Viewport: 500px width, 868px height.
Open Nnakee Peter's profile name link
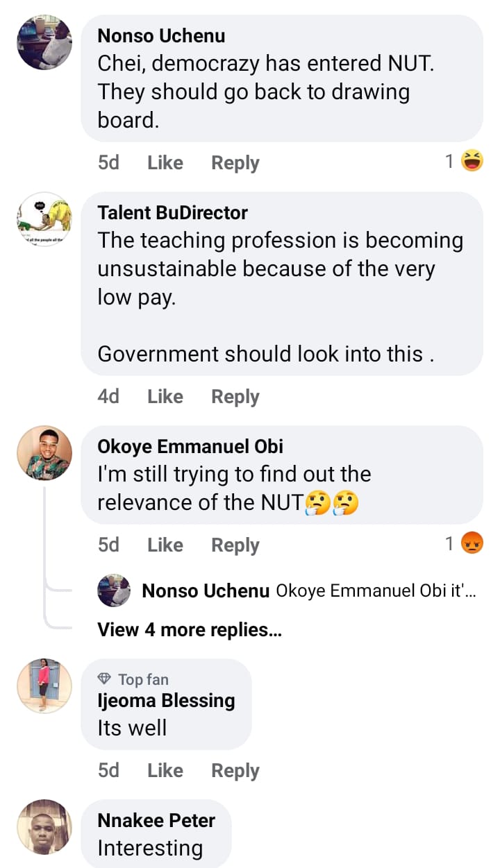[156, 820]
